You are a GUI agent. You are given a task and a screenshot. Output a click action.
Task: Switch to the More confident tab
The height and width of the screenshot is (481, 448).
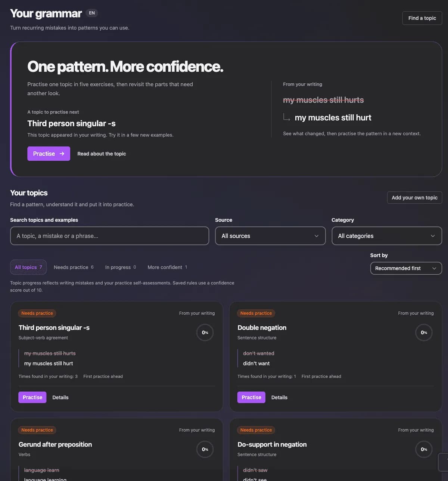[167, 267]
